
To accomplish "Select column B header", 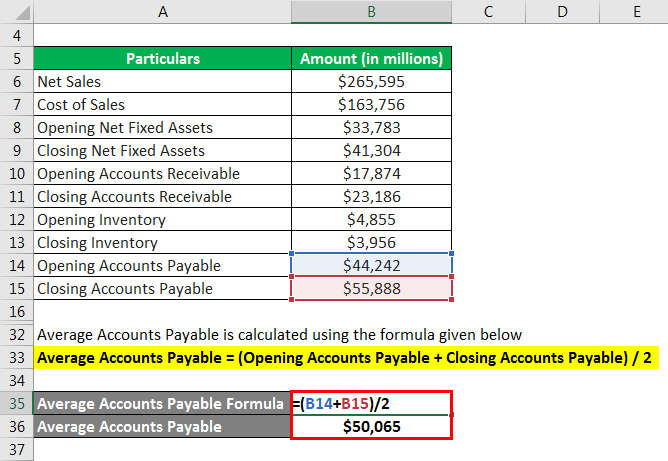I will [x=371, y=12].
